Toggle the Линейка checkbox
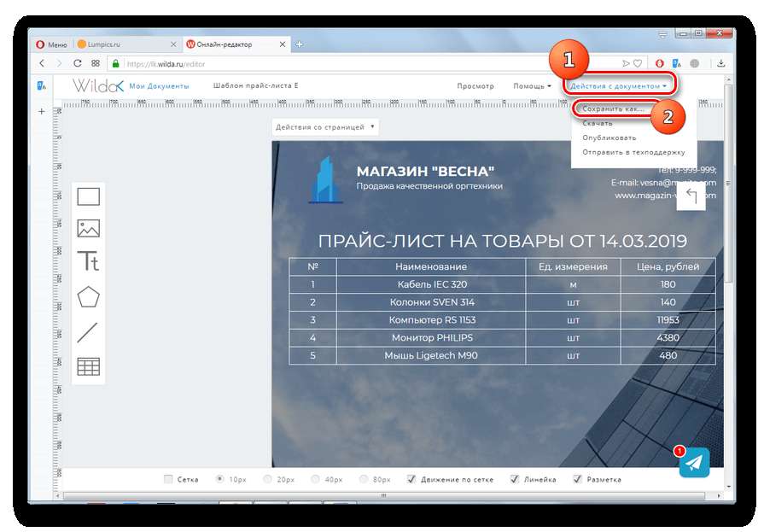This screenshot has width=764, height=532. pos(515,479)
